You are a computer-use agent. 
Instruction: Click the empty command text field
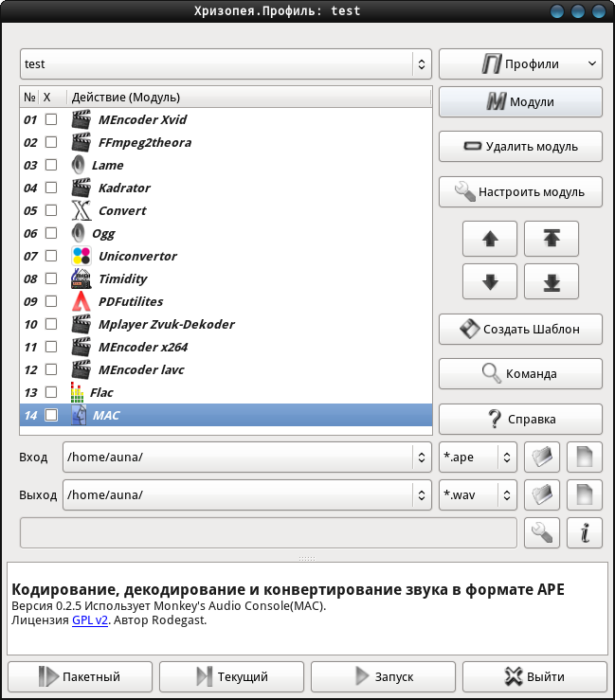[x=268, y=532]
